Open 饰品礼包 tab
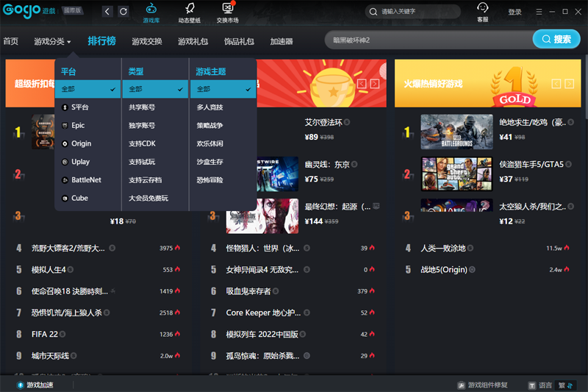 tap(240, 41)
